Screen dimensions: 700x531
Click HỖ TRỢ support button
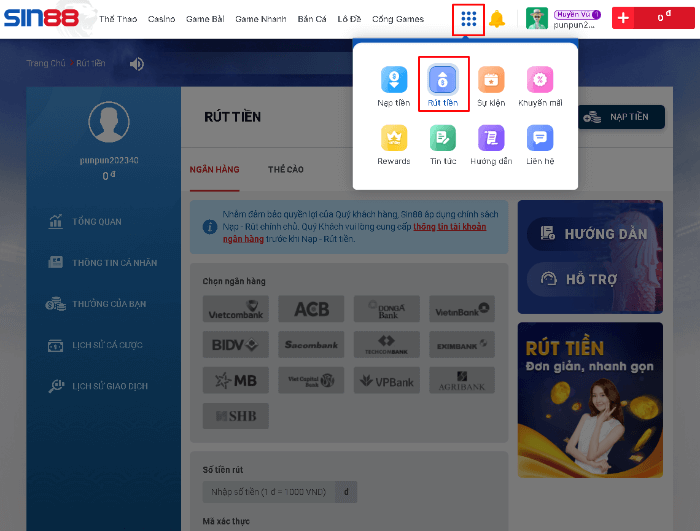(580, 280)
